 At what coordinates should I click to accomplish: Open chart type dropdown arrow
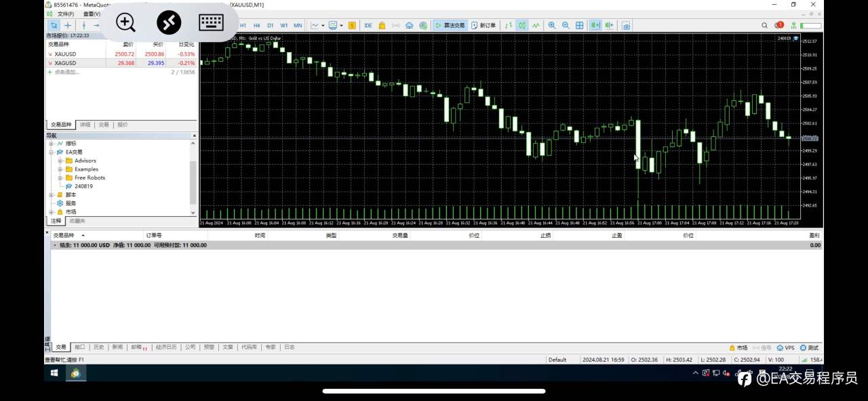(x=323, y=25)
